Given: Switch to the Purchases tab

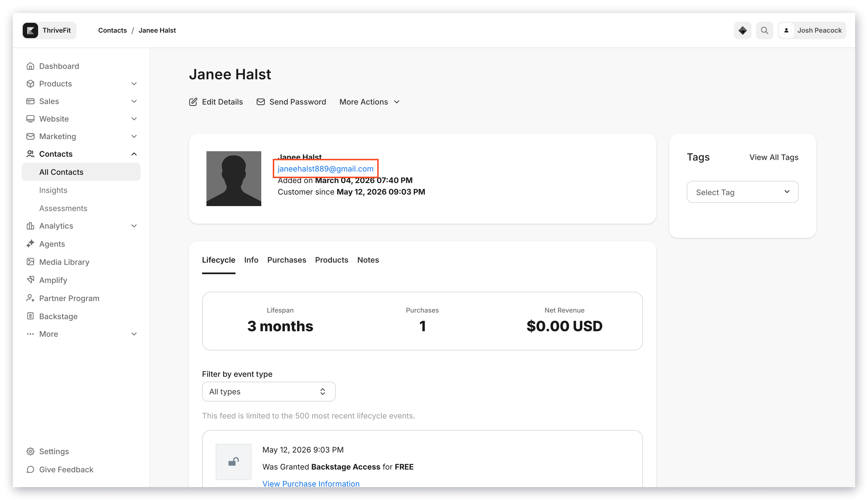Looking at the screenshot, I should tap(287, 260).
